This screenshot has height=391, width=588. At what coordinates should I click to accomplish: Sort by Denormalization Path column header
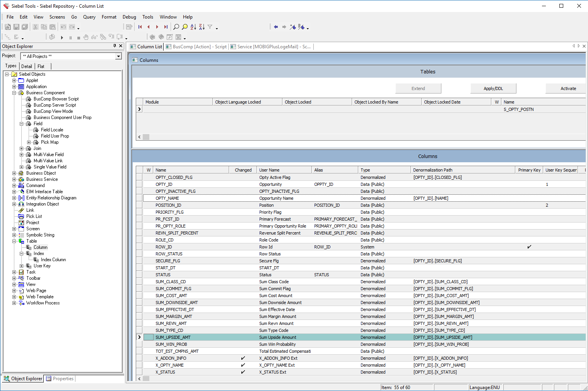463,170
